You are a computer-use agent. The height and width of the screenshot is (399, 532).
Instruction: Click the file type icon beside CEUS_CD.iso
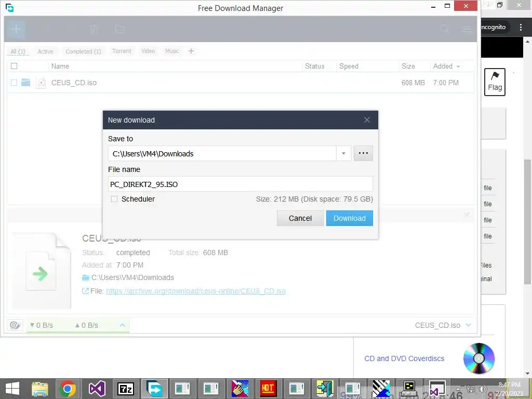[x=41, y=83]
